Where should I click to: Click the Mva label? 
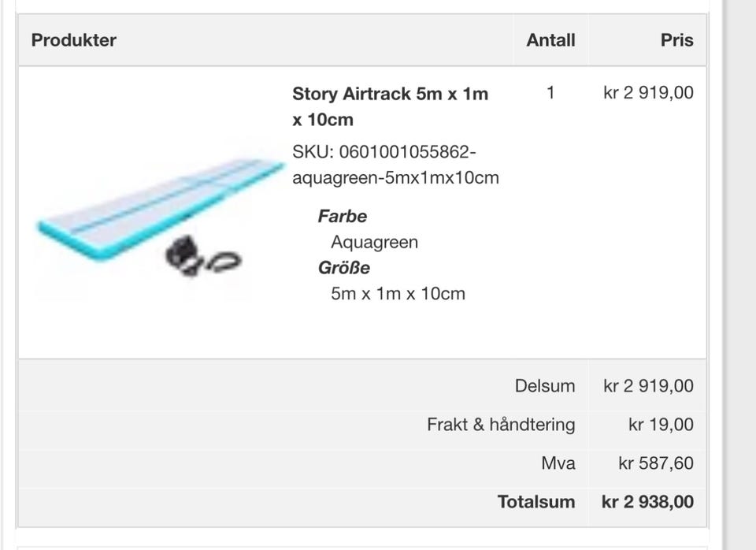[558, 463]
